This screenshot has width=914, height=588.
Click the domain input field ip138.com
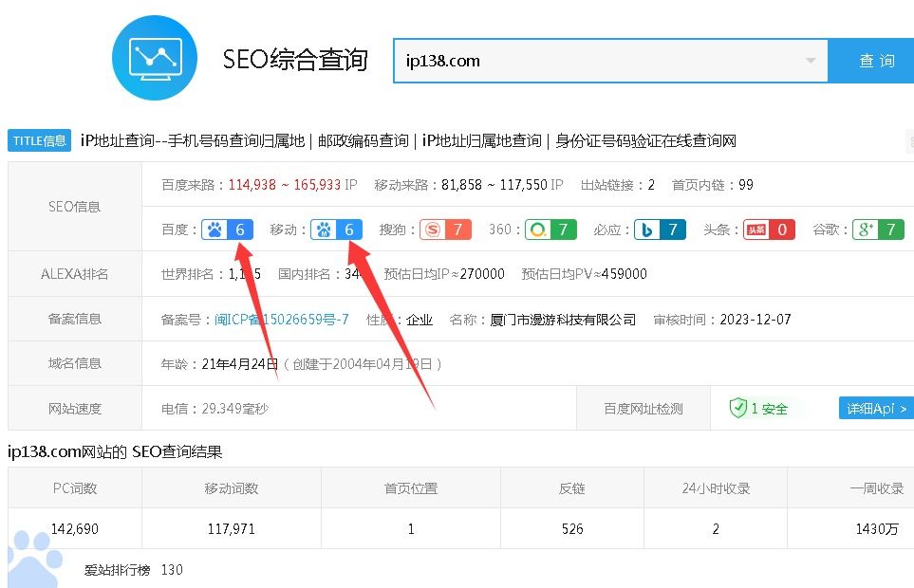tap(610, 61)
